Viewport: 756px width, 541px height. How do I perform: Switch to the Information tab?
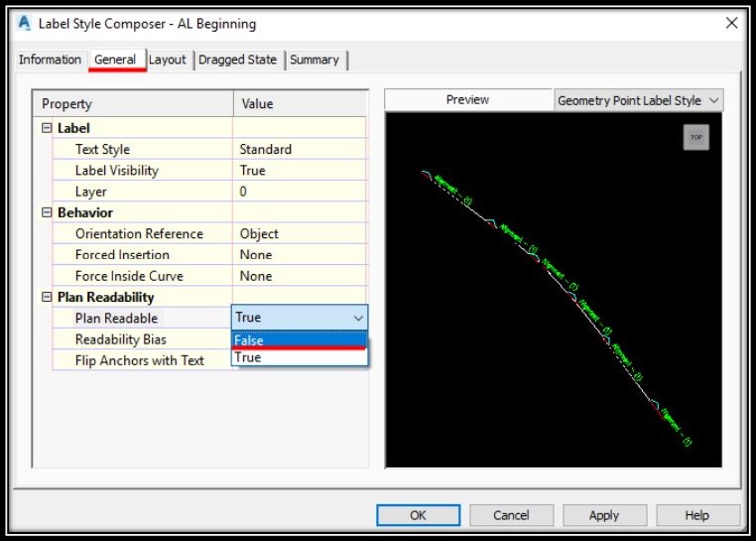pos(50,60)
